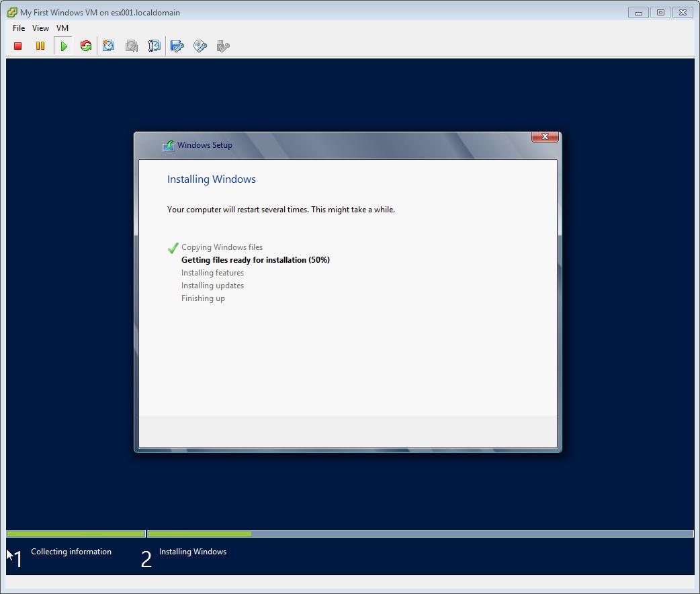The height and width of the screenshot is (594, 700).
Task: Click the 'Copying Windows files' step
Action: pos(222,247)
